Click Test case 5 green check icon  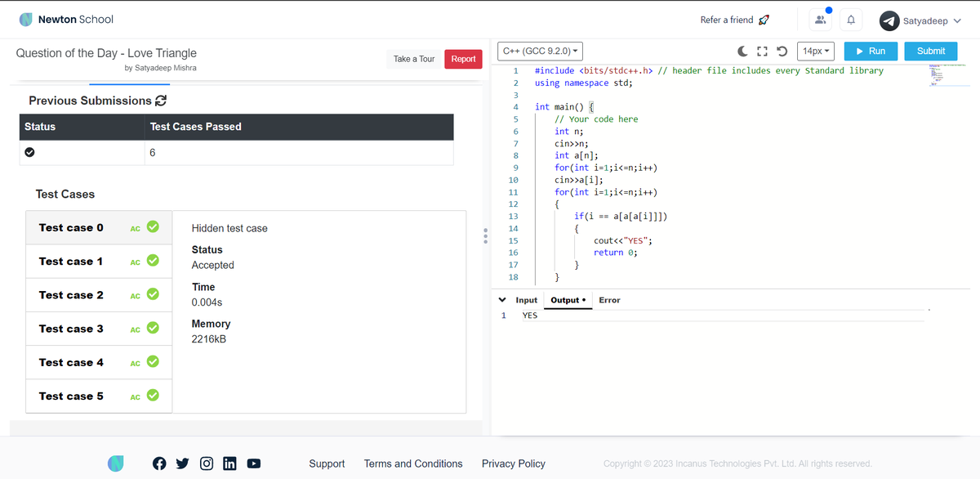[x=152, y=396]
